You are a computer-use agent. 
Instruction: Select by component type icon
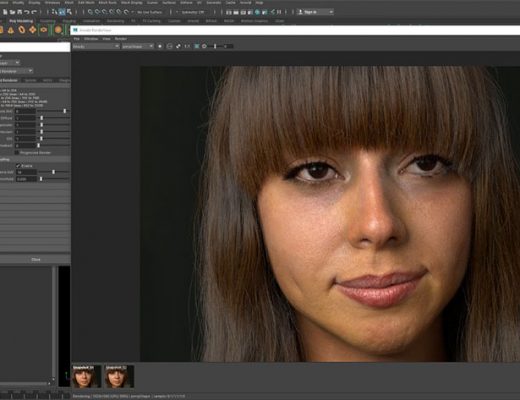pos(69,12)
